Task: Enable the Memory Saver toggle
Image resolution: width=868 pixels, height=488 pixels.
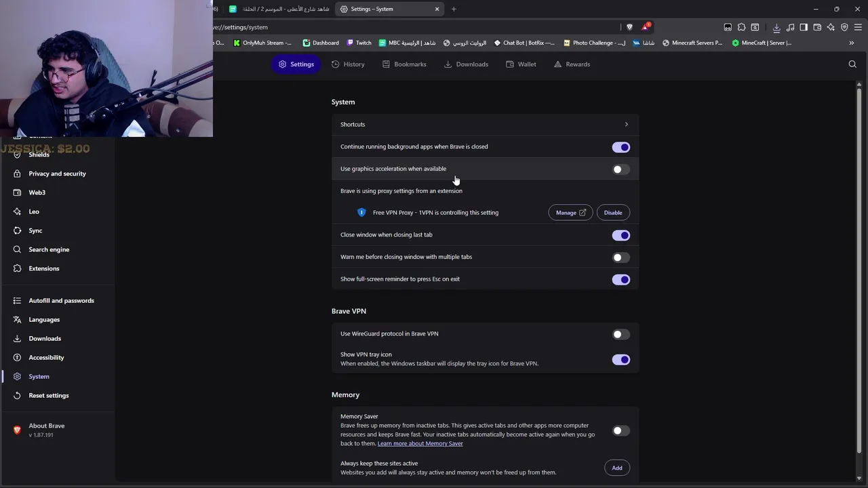Action: tap(620, 430)
